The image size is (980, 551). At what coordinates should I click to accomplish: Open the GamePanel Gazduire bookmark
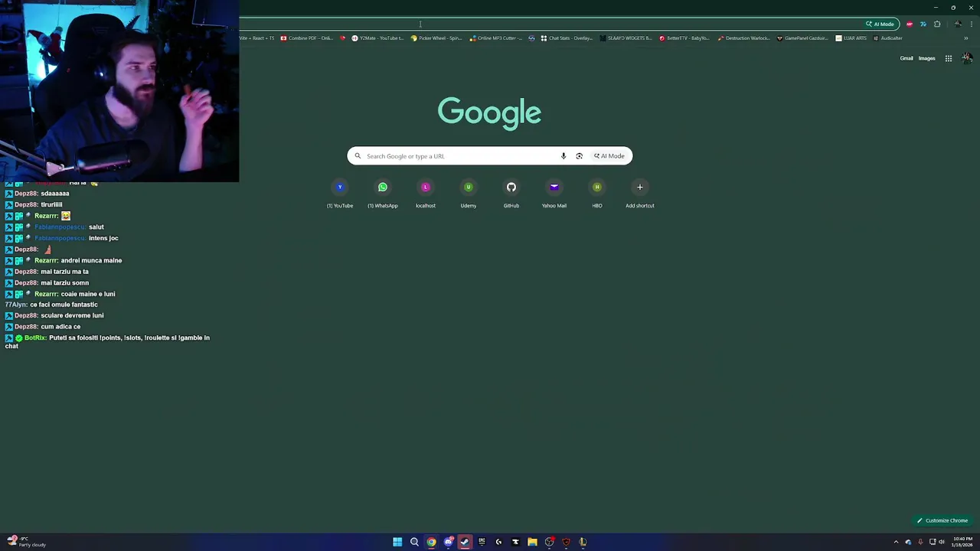802,38
